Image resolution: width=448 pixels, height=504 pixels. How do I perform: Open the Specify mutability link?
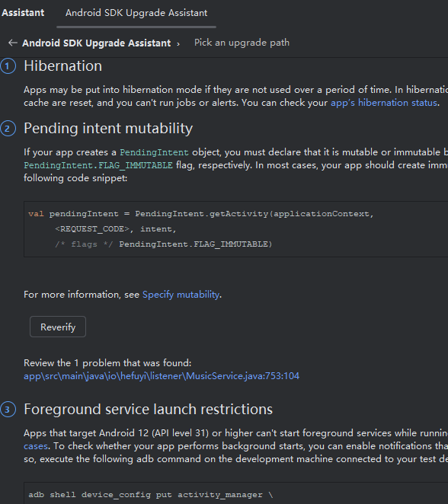181,295
